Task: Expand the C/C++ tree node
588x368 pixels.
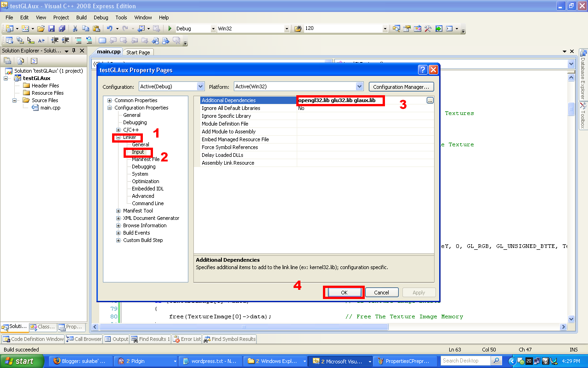Action: (118, 130)
